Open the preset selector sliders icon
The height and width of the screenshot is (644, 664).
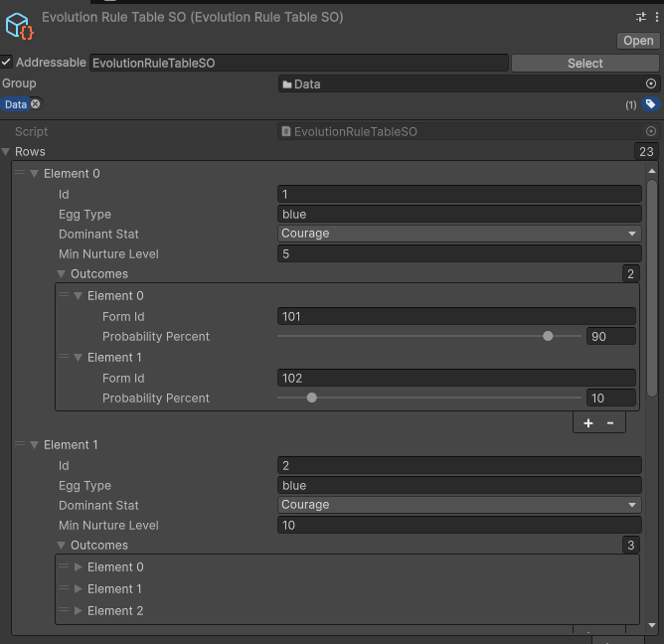click(641, 17)
